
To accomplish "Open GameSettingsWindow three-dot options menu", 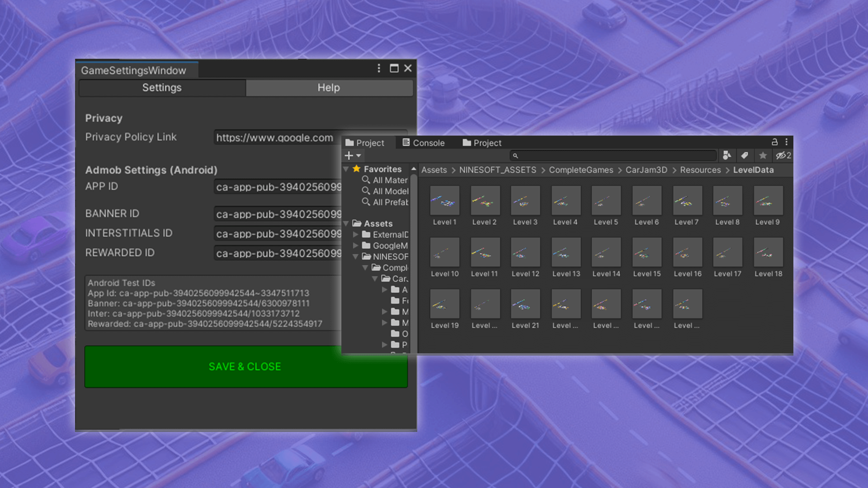I will click(379, 68).
